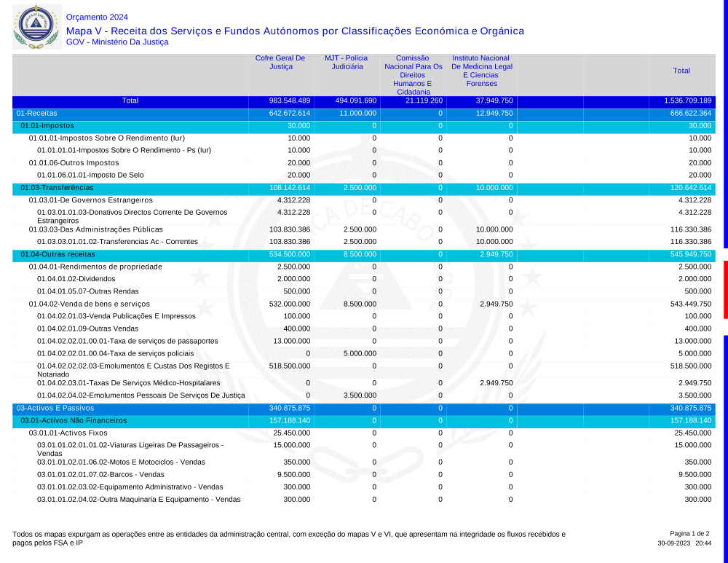Click Instituto Nacional De Medicina Legal header
This screenshot has height=563, width=728.
point(482,71)
